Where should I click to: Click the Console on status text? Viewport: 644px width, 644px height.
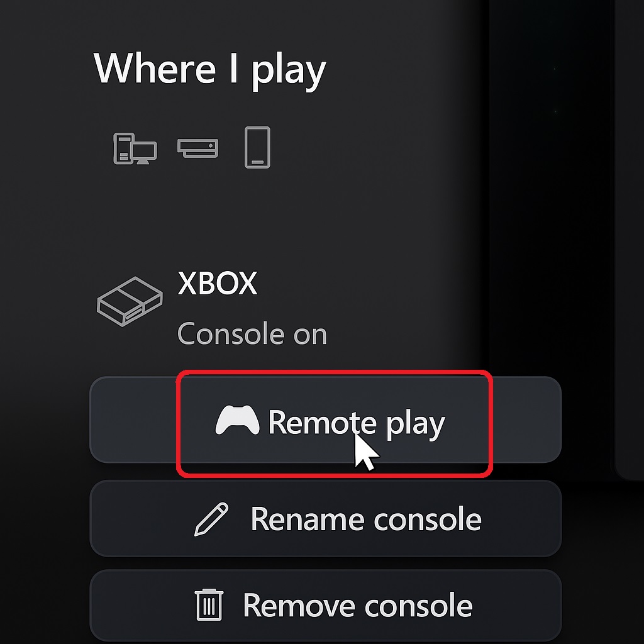click(252, 333)
